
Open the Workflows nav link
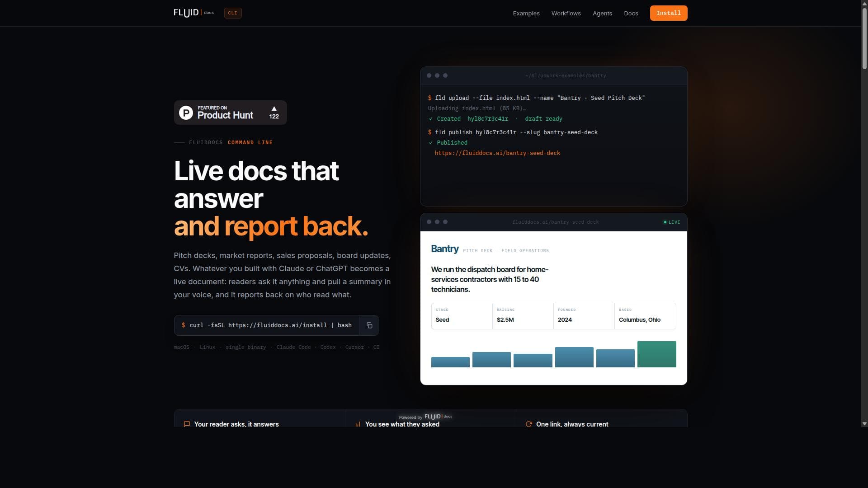[566, 14]
